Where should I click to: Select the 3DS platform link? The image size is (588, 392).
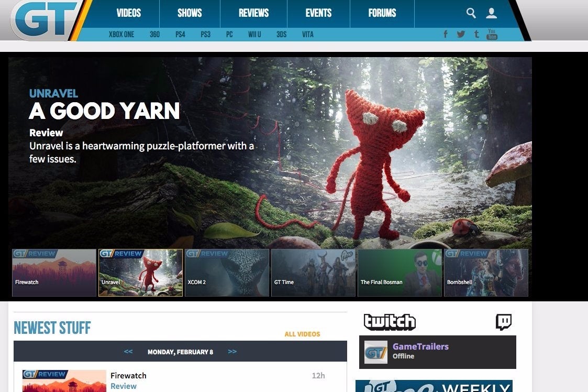coord(281,34)
